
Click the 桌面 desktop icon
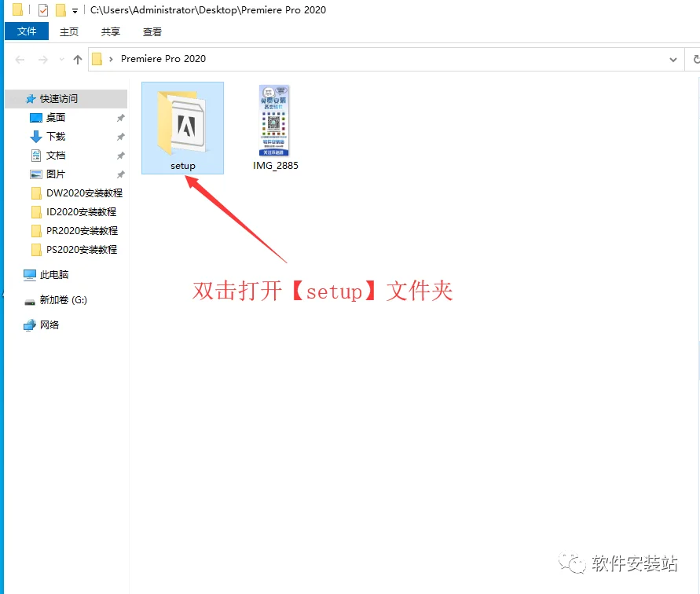click(x=35, y=118)
